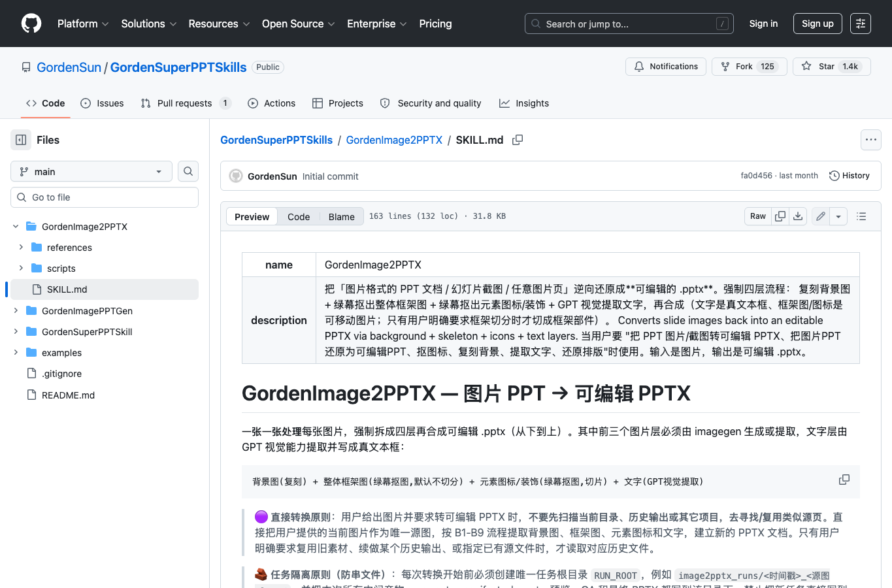Click the repository icon beside GordenSun
The width and height of the screenshot is (892, 588).
click(26, 67)
